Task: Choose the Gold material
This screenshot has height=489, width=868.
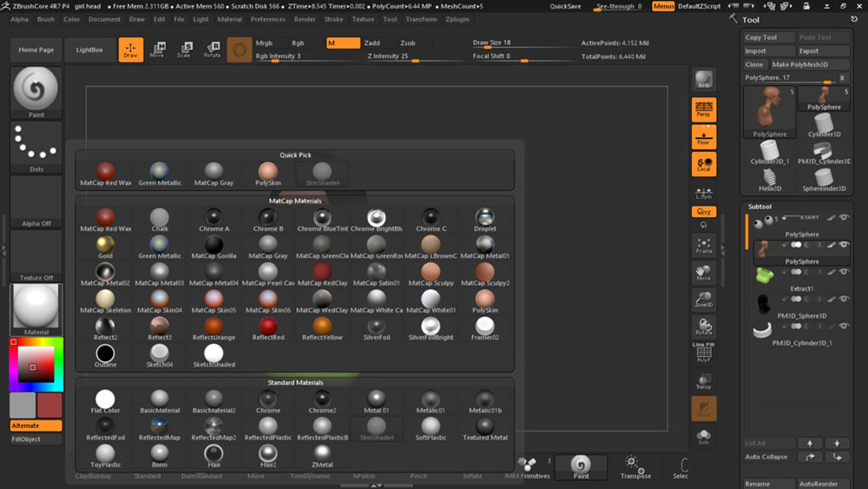Action: coord(105,248)
